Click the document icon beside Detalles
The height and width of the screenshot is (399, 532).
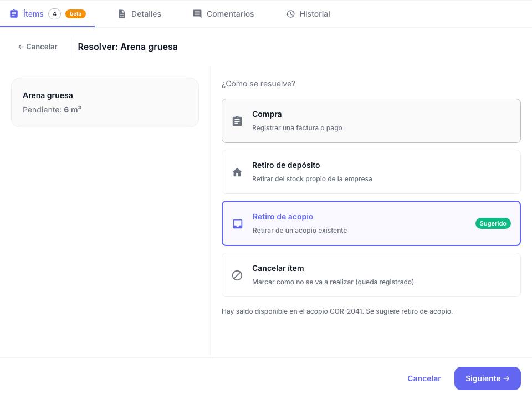(122, 14)
